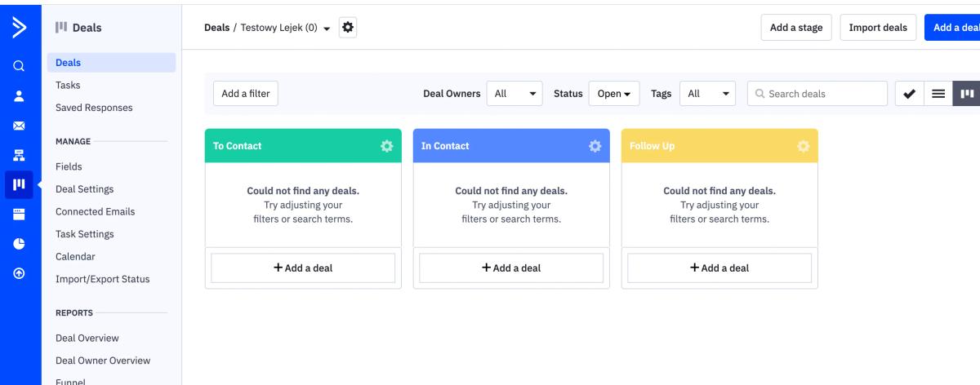
Task: Click the Search deals field
Action: (x=817, y=94)
